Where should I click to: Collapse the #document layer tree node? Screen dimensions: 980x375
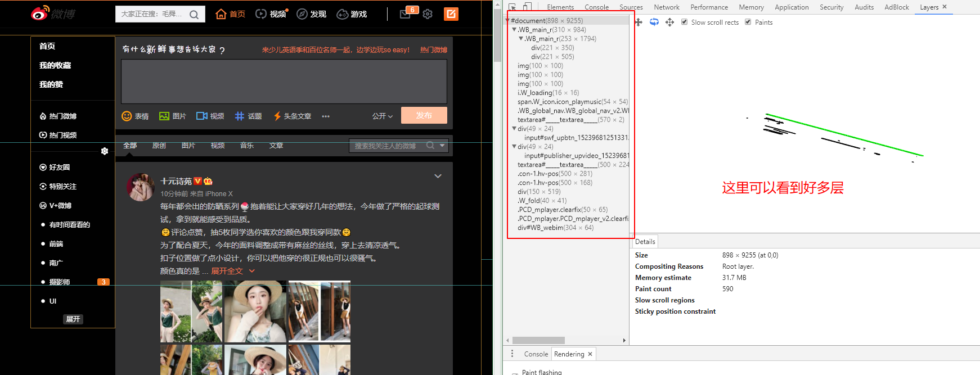507,20
